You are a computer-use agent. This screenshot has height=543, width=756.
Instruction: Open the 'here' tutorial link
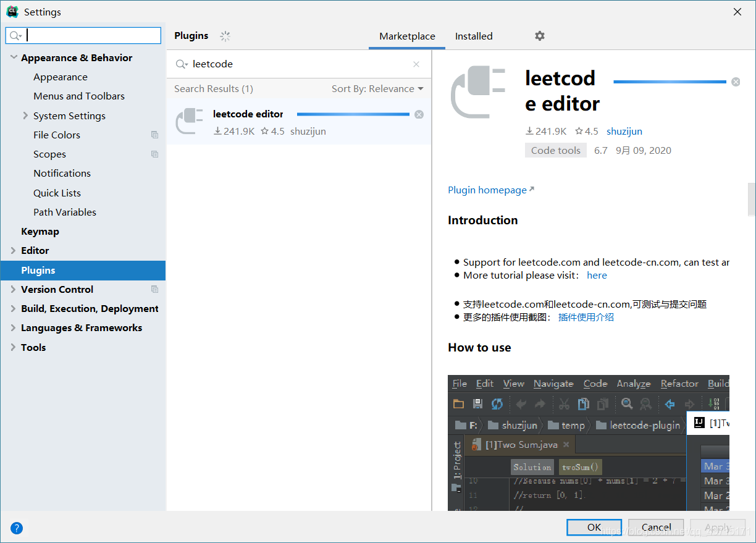[x=597, y=276]
